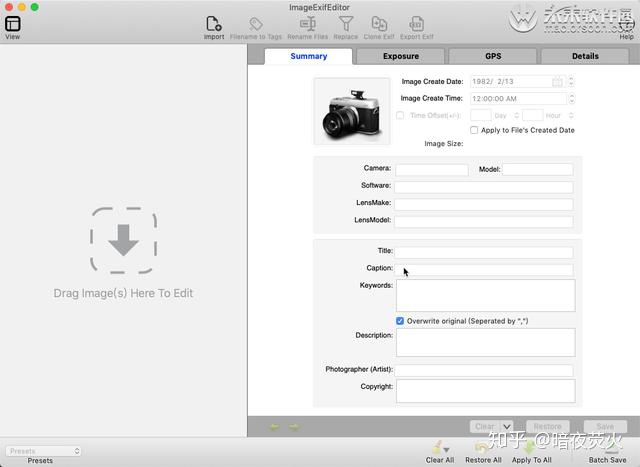Go to previous image arrow
The width and height of the screenshot is (640, 467).
tap(274, 427)
